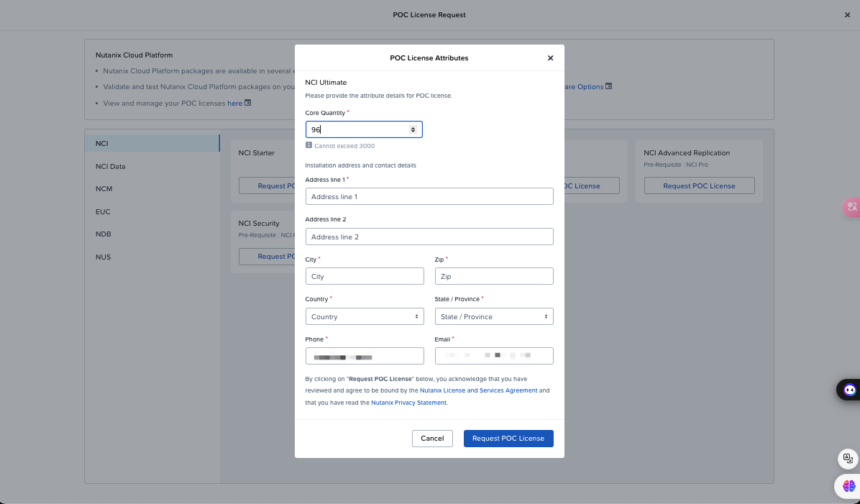Click the 'Cannot exceed 3000' hint text

(x=344, y=146)
